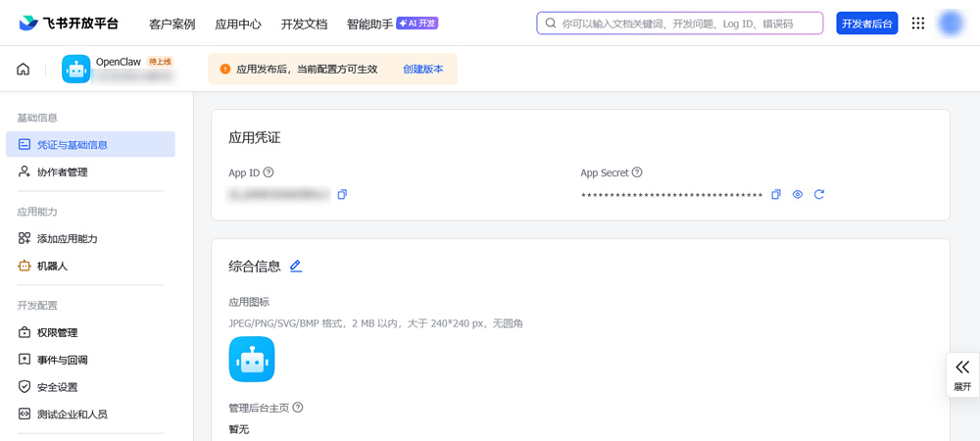This screenshot has width=980, height=441.
Task: Click the help icon next to App Secret
Action: click(x=637, y=172)
